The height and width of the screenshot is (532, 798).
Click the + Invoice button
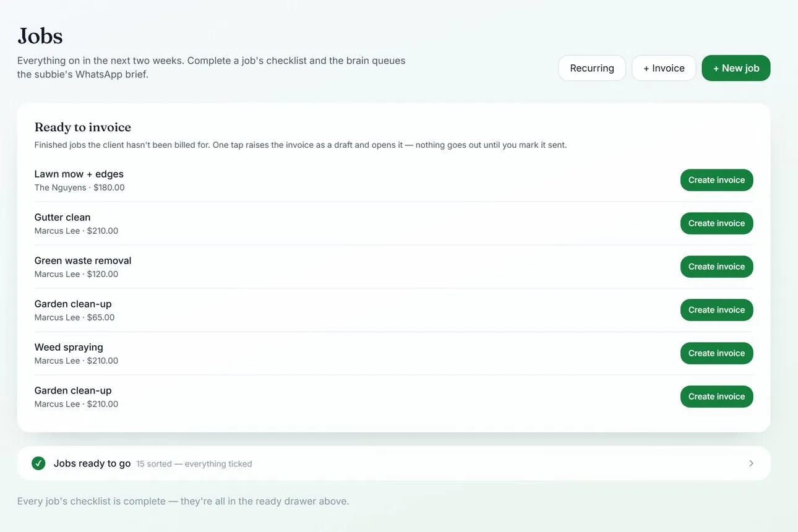click(x=664, y=68)
